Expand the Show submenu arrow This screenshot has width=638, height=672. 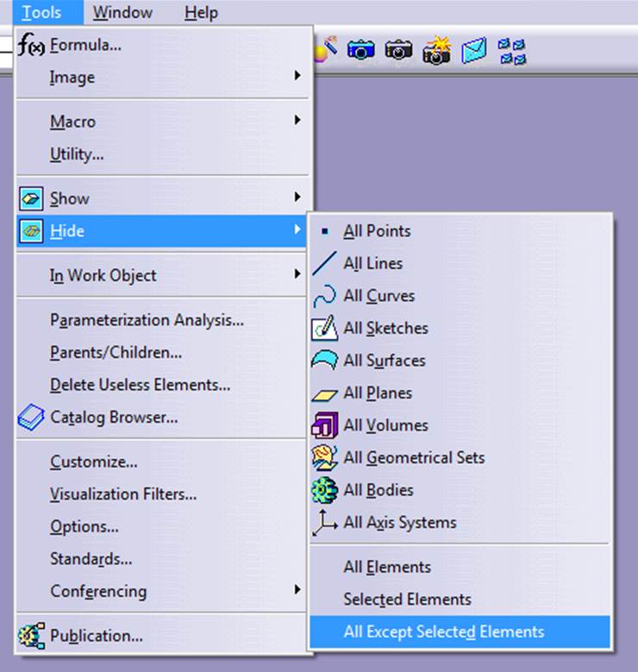[x=297, y=198]
